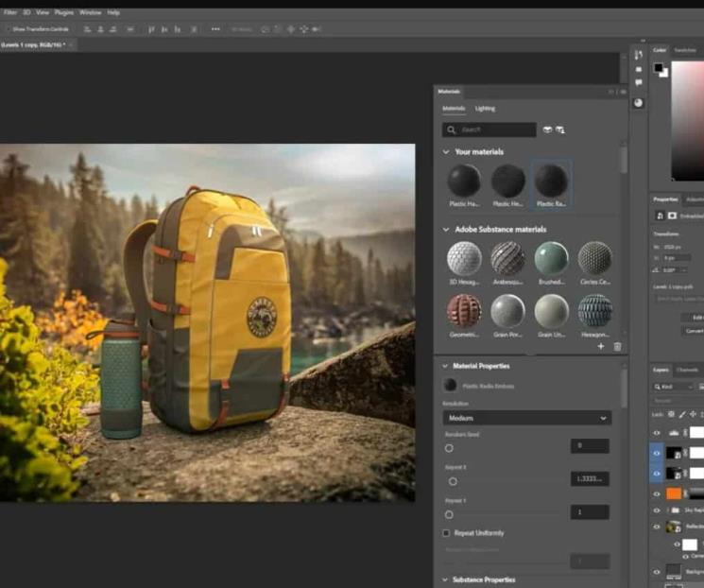The image size is (704, 588).
Task: Click the 3D pan mode icon
Action: [x=291, y=29]
